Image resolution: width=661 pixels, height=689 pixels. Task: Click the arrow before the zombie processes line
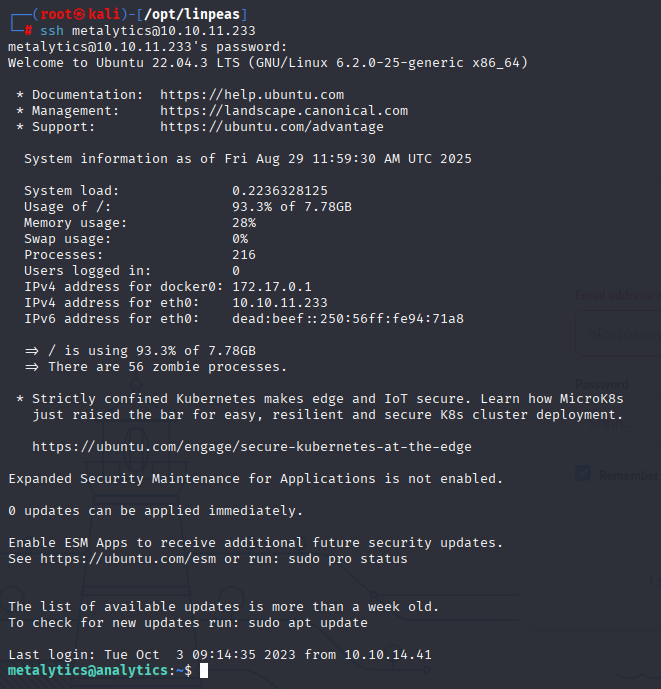[32, 367]
